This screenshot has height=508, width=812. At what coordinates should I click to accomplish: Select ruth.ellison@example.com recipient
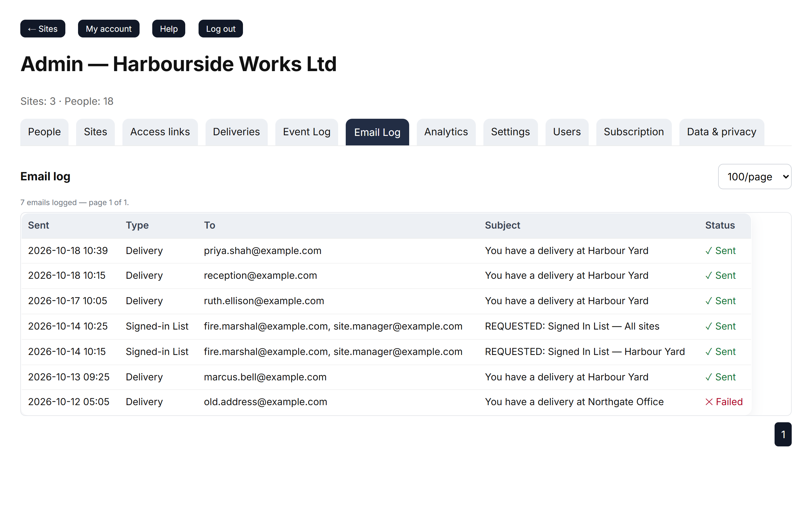tap(264, 301)
